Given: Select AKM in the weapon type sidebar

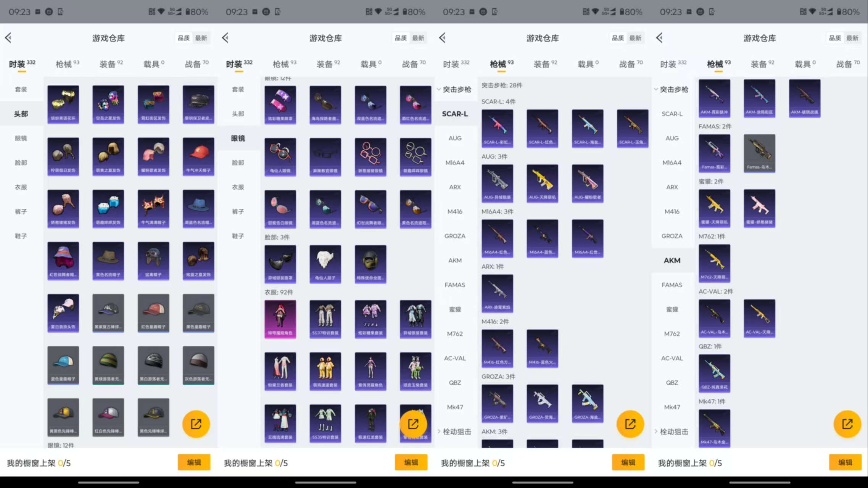Looking at the screenshot, I should (x=672, y=260).
